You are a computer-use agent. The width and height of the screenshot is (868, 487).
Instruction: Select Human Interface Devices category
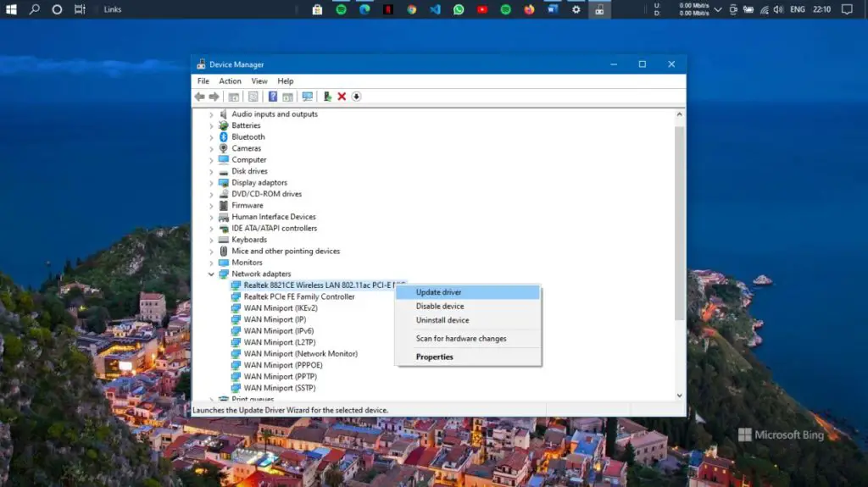274,217
